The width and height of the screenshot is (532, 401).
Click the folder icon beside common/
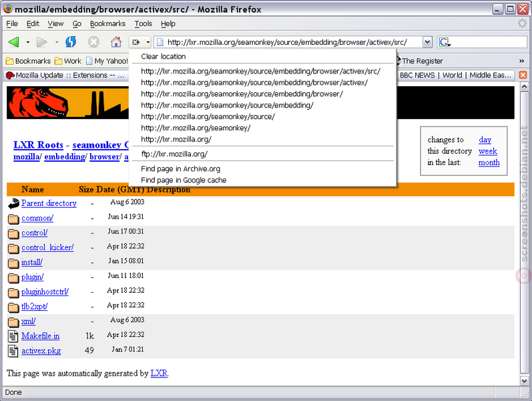coord(13,219)
